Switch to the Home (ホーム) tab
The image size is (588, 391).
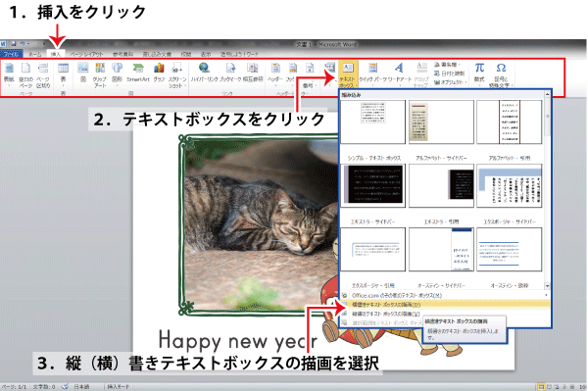[35, 54]
